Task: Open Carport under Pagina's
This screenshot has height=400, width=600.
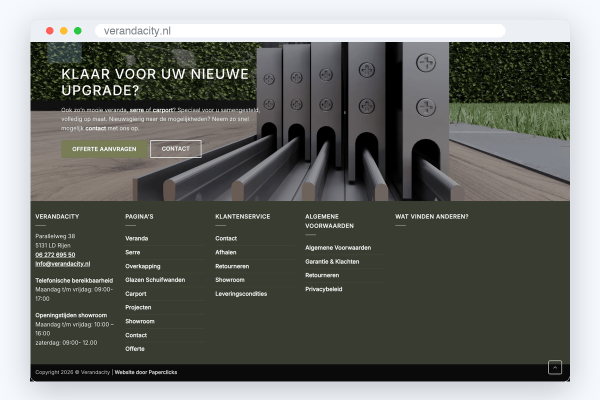Action: 136,294
